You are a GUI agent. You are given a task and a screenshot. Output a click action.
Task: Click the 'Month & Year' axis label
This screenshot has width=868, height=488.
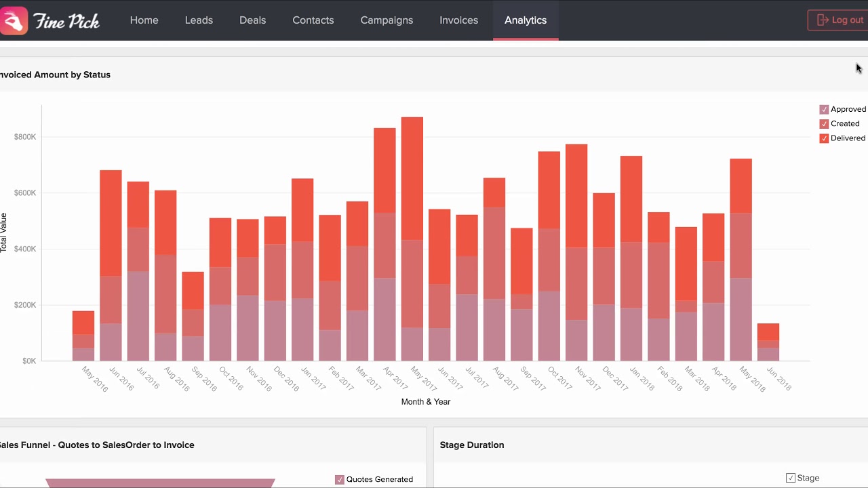click(426, 402)
